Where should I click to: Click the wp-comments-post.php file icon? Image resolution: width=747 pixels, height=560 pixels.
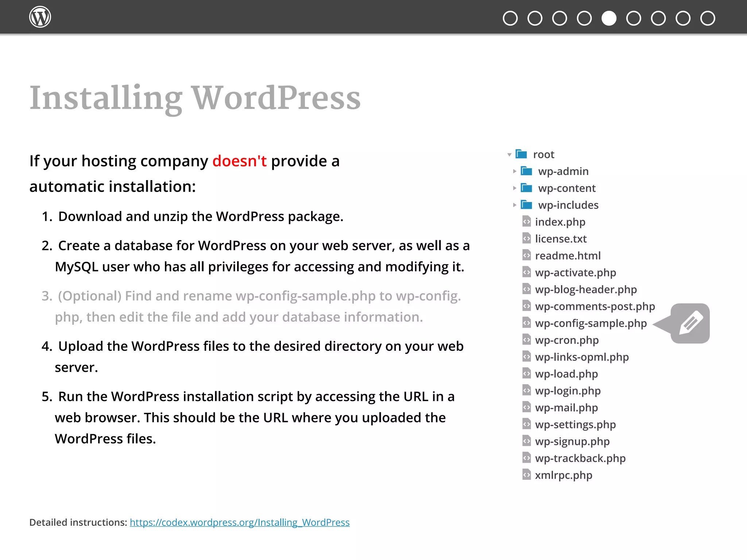(526, 306)
